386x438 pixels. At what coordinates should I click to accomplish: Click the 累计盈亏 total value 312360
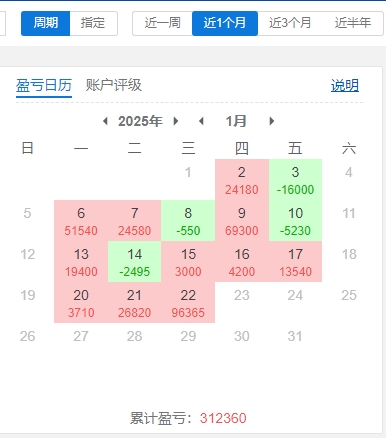pos(223,418)
